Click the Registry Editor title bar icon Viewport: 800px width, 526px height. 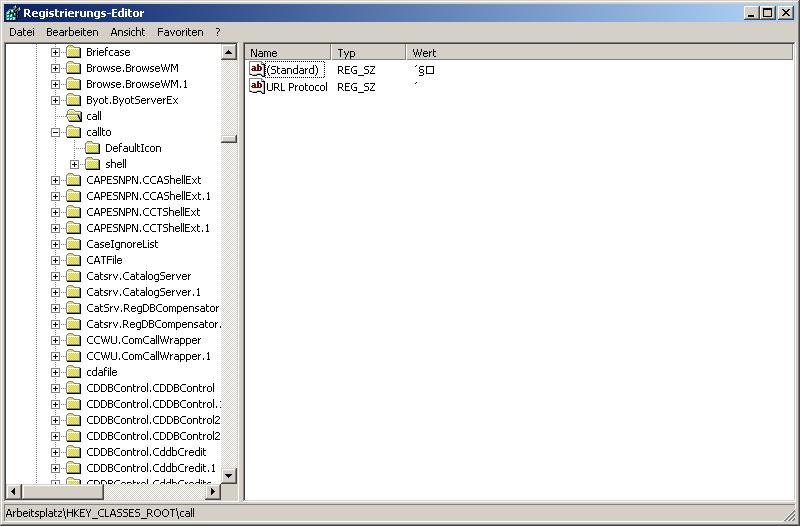tap(10, 12)
